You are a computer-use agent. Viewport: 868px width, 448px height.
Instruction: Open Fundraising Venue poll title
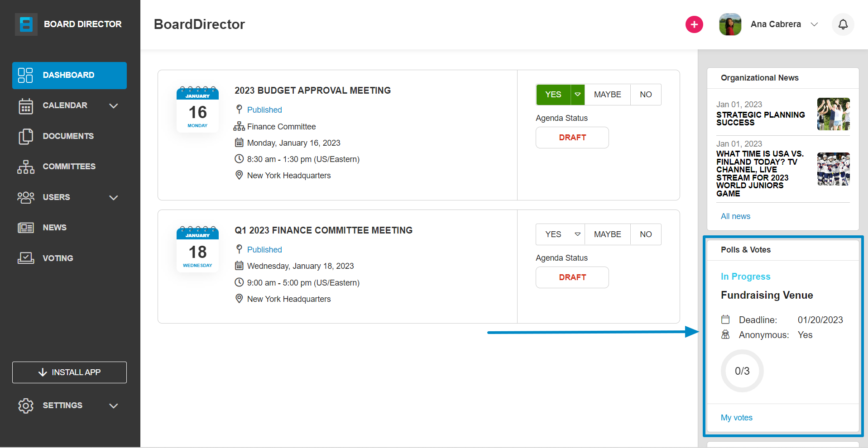tap(767, 295)
